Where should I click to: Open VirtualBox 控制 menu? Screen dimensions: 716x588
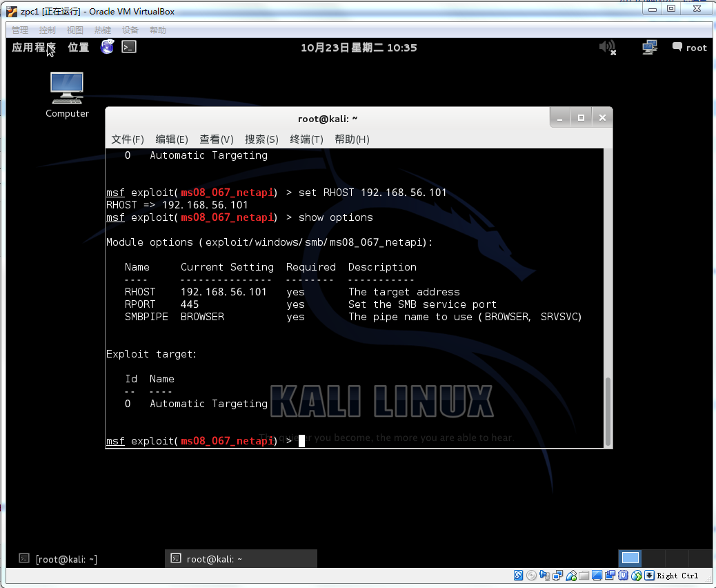click(x=48, y=30)
